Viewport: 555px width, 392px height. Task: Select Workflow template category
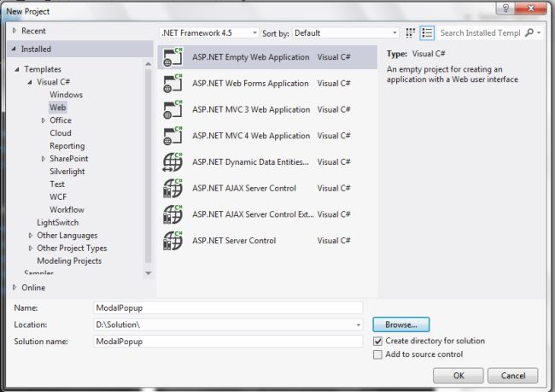click(67, 209)
